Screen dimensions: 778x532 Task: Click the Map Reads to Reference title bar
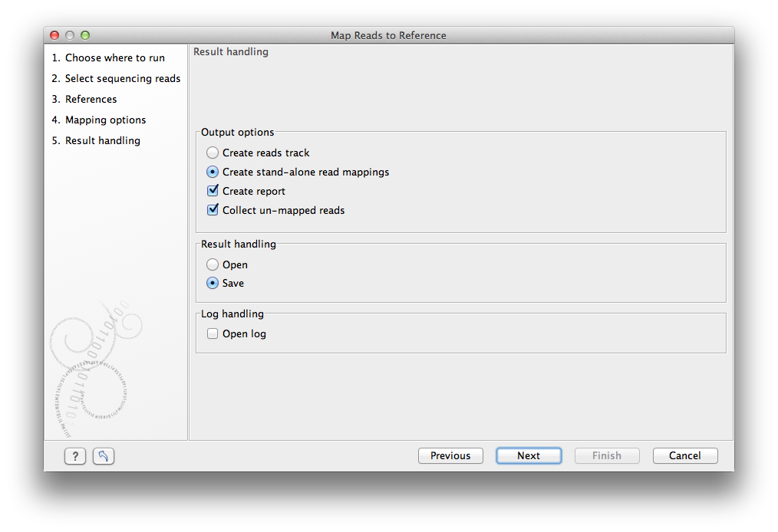388,35
